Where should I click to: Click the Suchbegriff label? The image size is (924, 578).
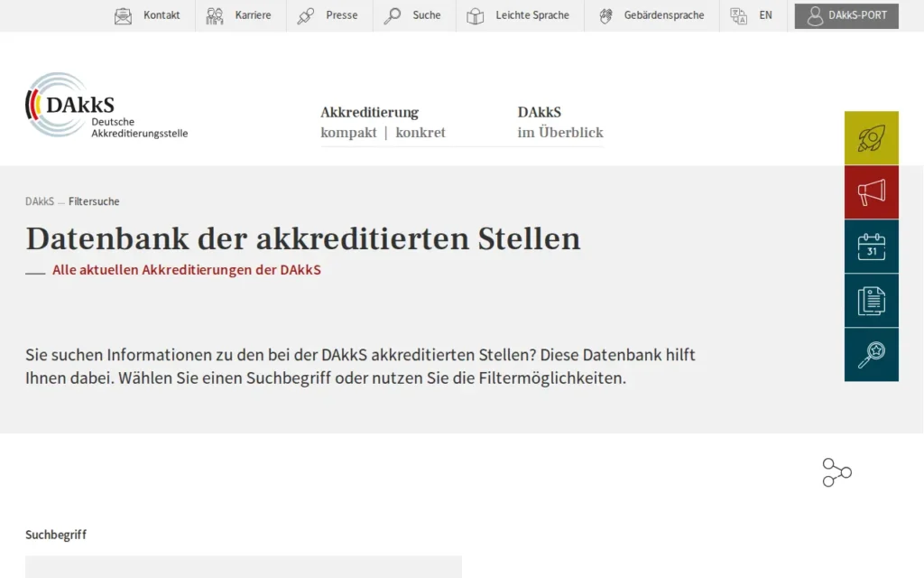point(56,535)
